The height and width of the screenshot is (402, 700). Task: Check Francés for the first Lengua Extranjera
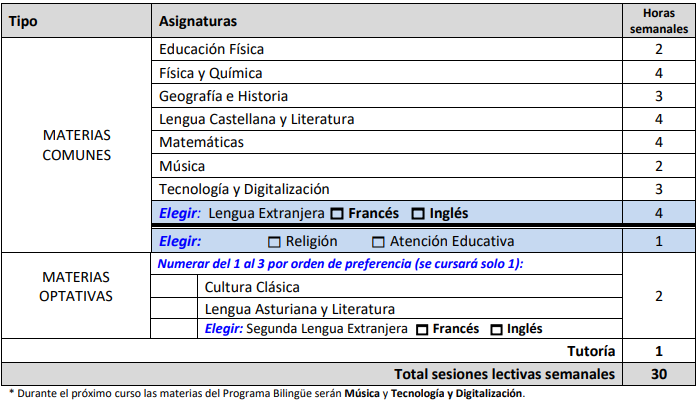[338, 213]
